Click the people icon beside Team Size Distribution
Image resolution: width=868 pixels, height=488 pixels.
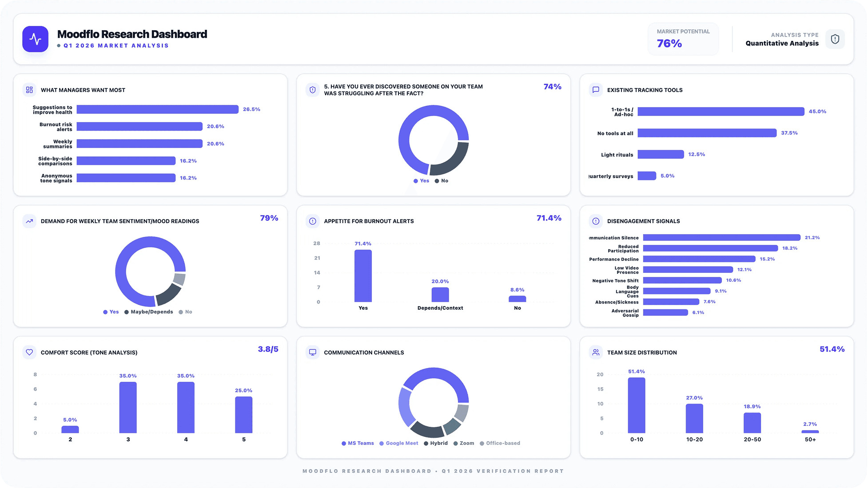[x=596, y=352]
